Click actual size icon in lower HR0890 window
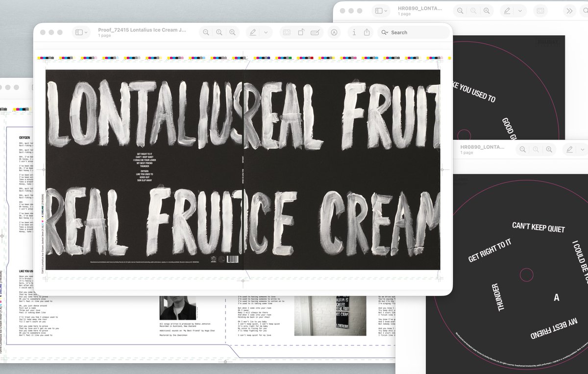This screenshot has height=374, width=588. 536,149
